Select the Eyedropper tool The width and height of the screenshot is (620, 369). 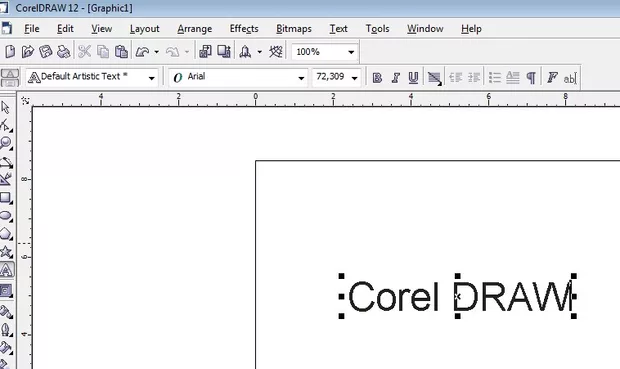point(6,312)
